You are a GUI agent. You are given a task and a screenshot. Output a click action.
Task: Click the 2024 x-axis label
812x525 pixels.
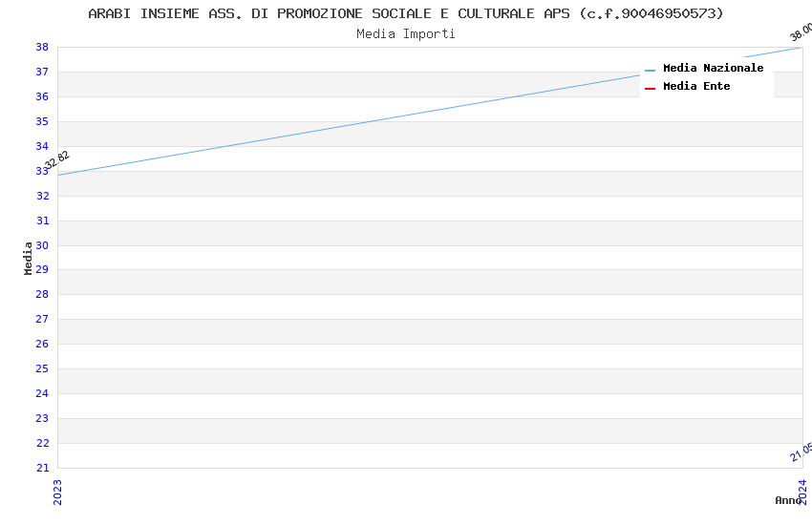point(802,492)
